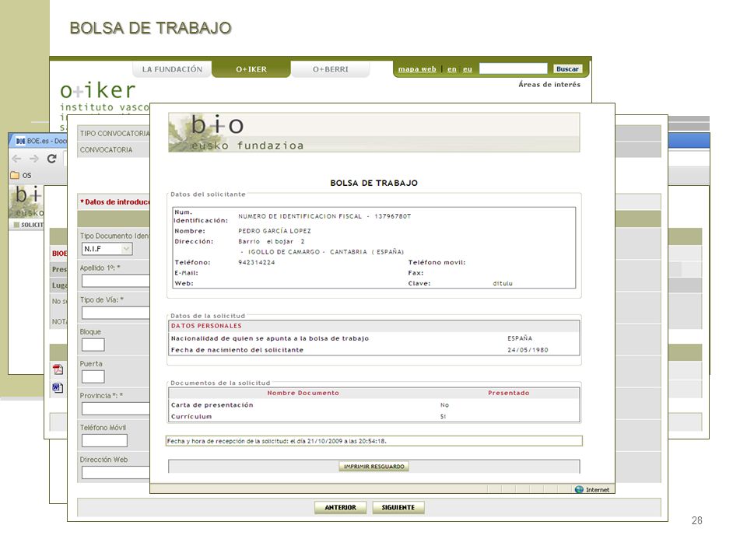
Task: Click the Presentado column header
Action: (508, 393)
